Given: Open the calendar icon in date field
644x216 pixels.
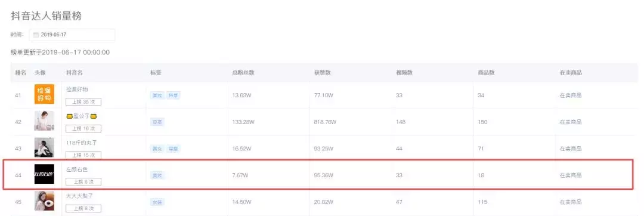Looking at the screenshot, I should coord(36,35).
